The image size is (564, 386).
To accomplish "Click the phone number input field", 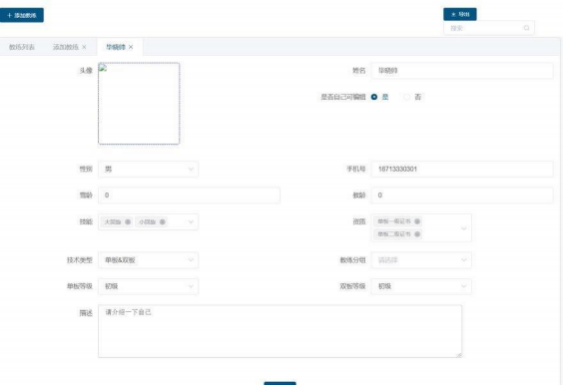I will pos(462,169).
